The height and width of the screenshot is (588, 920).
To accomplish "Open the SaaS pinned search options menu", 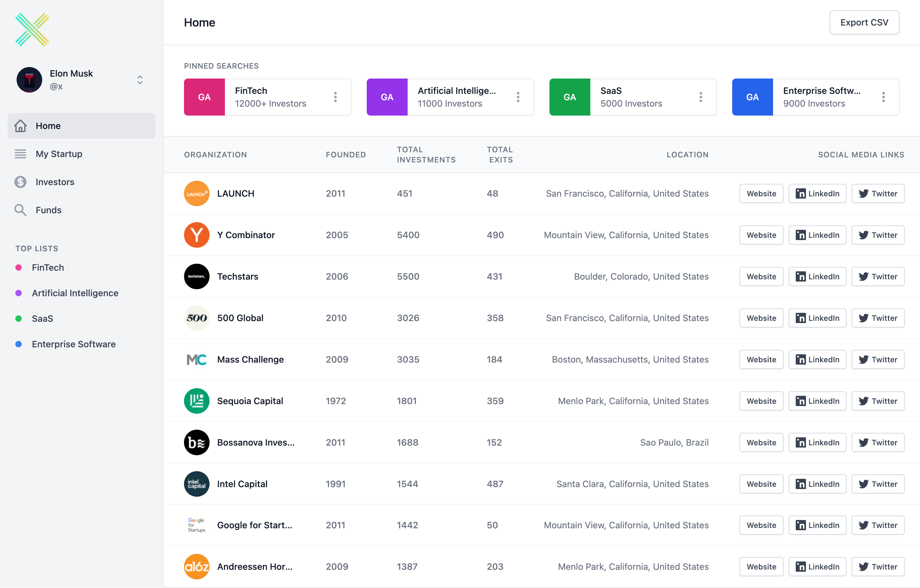I will pos(701,97).
